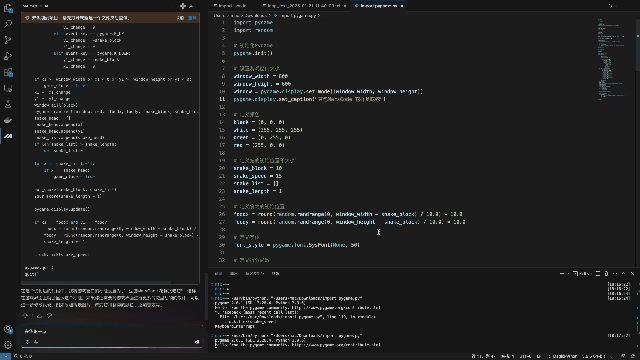Click the new terminal plus icon
Image resolution: width=640 pixels, height=360 pixels.
click(562, 273)
